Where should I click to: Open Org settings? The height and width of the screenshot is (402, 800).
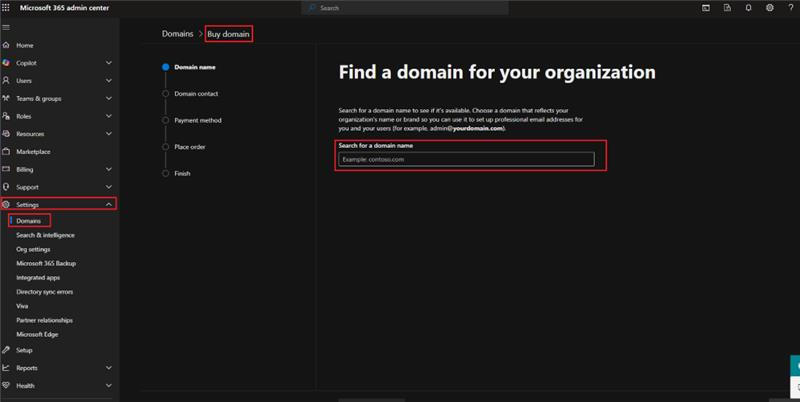pos(33,249)
